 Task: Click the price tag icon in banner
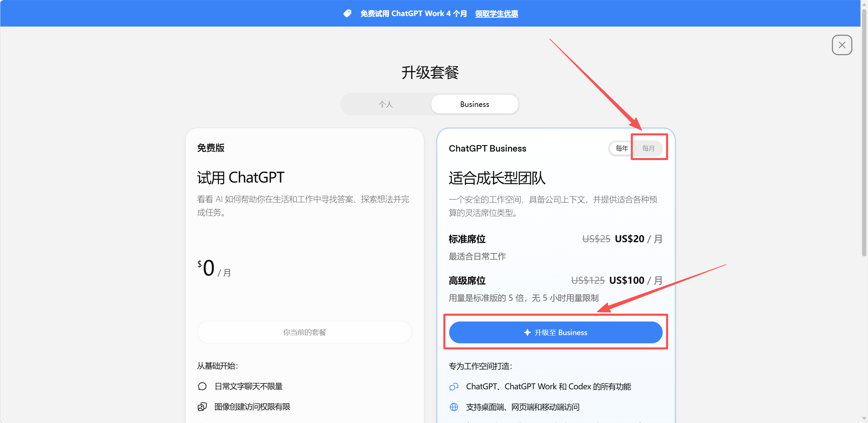[x=347, y=13]
